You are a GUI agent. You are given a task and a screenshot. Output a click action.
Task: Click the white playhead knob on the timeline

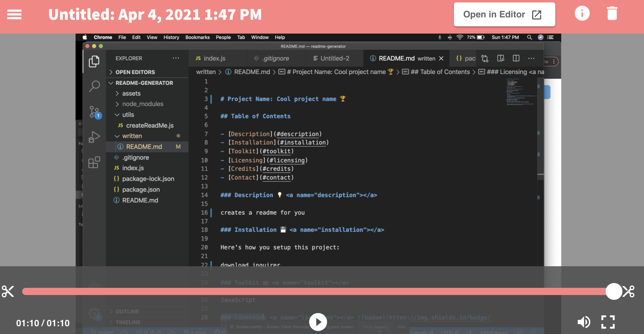[x=614, y=291]
